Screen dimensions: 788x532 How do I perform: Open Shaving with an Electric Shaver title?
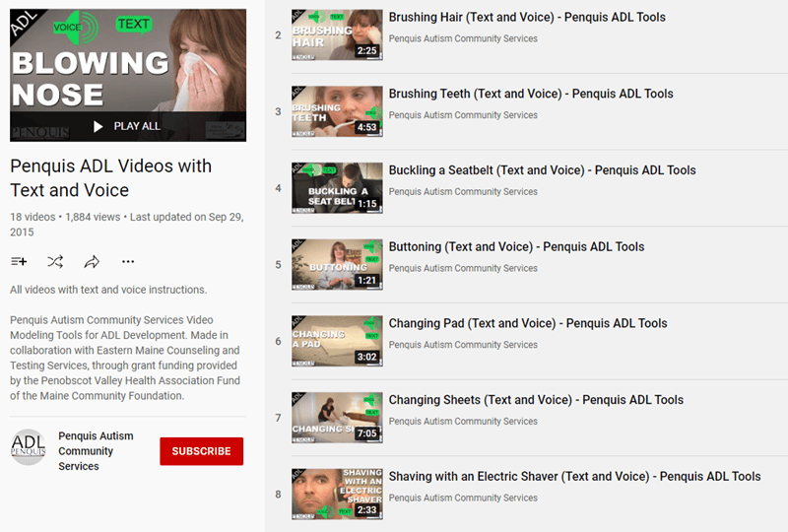(x=575, y=476)
